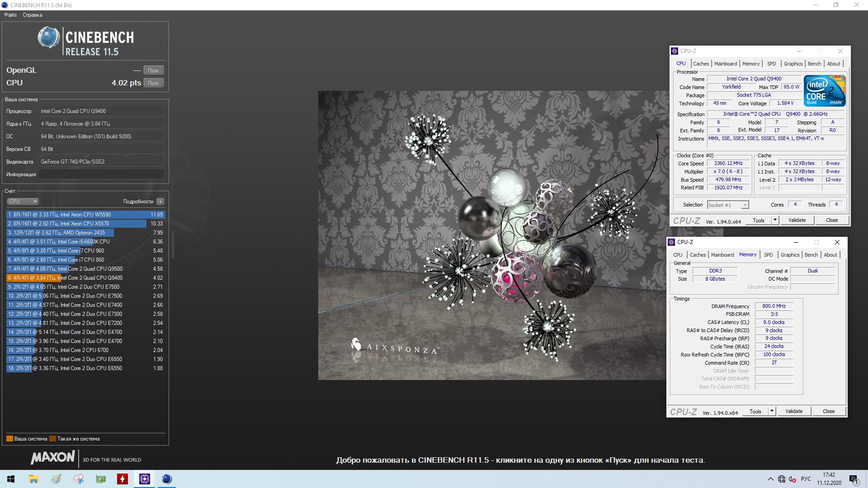Open About tab in lower CPU-Z window

(x=830, y=255)
